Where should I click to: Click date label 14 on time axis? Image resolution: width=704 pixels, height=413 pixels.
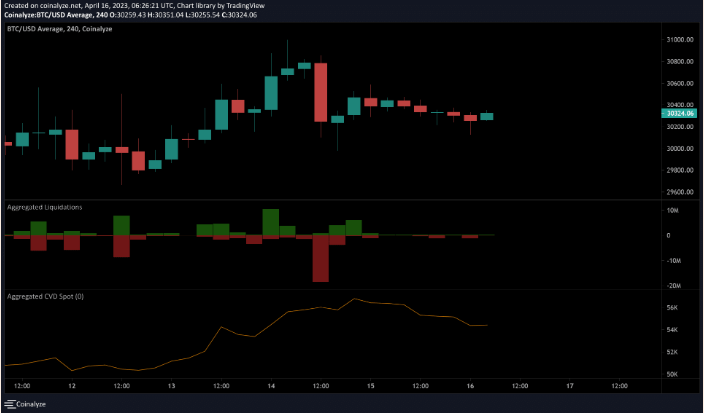point(271,386)
